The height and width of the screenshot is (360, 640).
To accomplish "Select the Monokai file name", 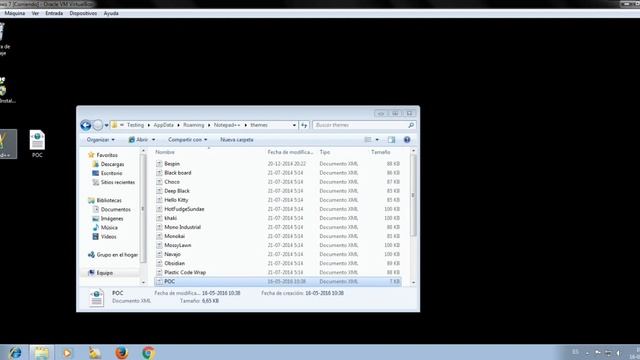I will pyautogui.click(x=174, y=236).
